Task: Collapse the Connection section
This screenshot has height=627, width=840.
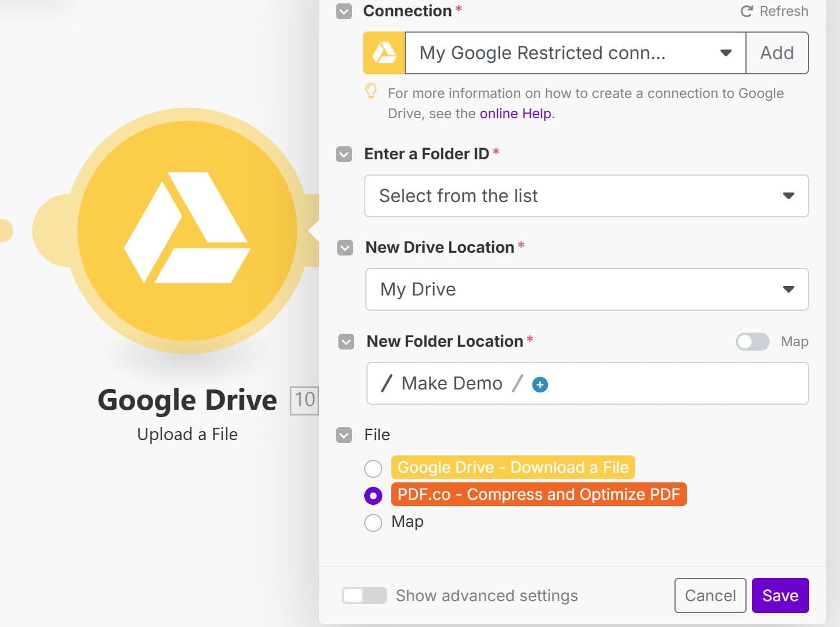Action: click(x=343, y=11)
